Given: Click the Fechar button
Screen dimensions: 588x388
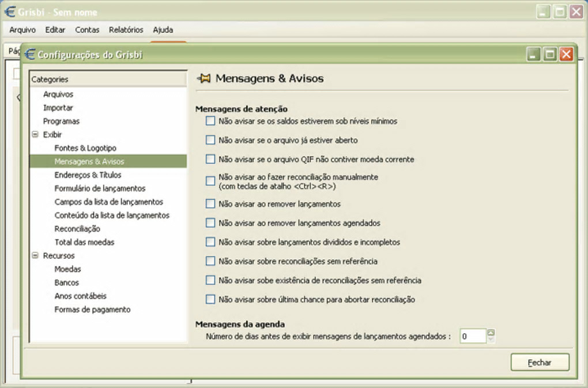Looking at the screenshot, I should pyautogui.click(x=540, y=363).
